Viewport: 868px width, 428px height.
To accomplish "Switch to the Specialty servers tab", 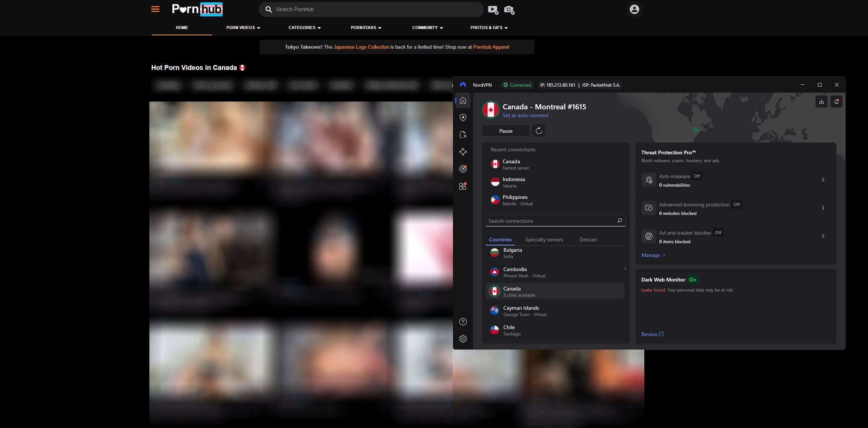I will (x=544, y=239).
